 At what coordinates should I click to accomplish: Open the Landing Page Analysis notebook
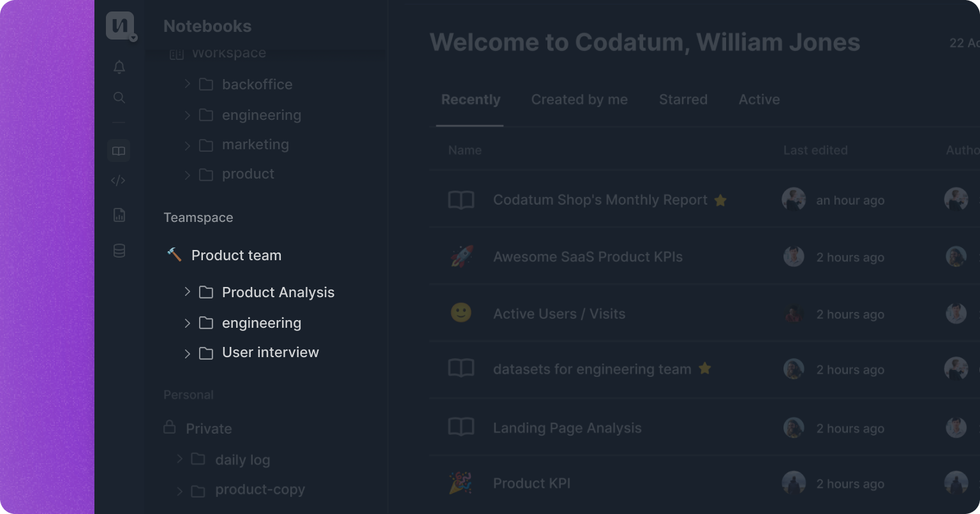point(567,428)
